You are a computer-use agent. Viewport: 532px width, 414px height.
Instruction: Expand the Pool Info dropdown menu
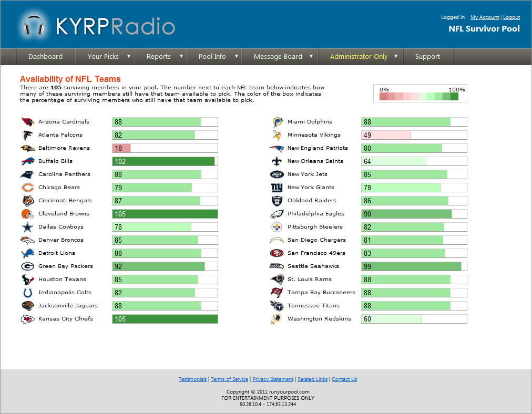(236, 56)
